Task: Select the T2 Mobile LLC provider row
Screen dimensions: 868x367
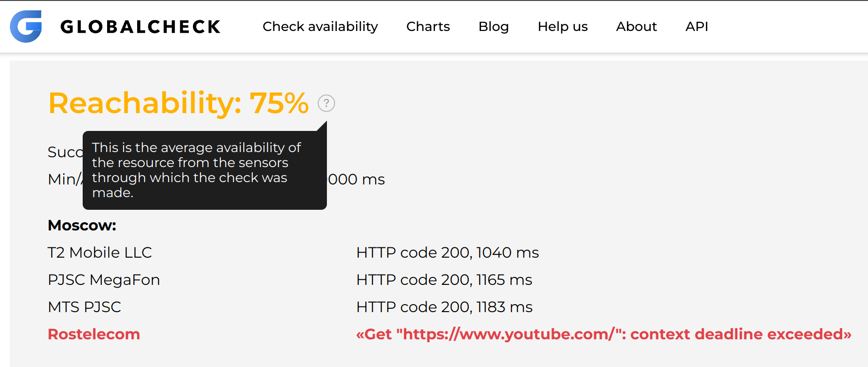Action: (x=100, y=252)
